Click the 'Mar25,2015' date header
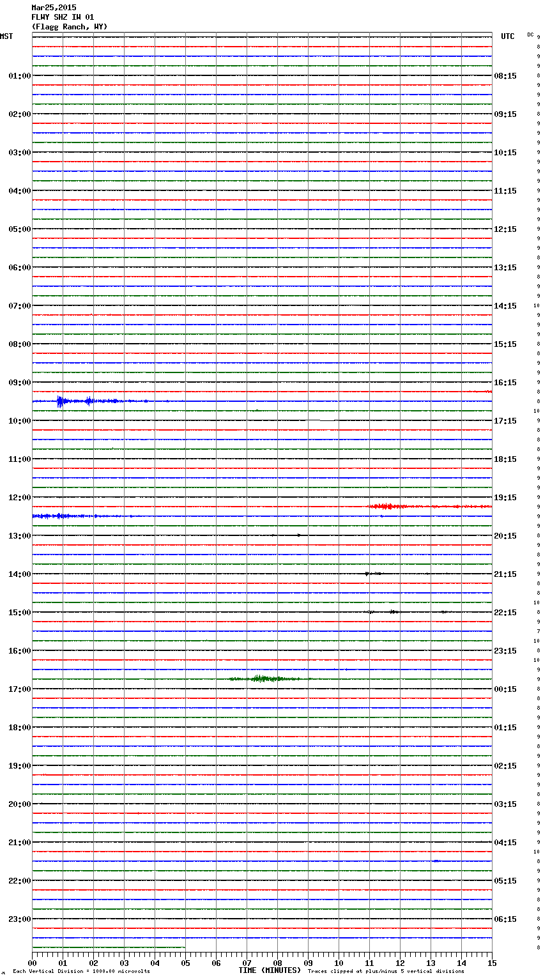 [54, 8]
